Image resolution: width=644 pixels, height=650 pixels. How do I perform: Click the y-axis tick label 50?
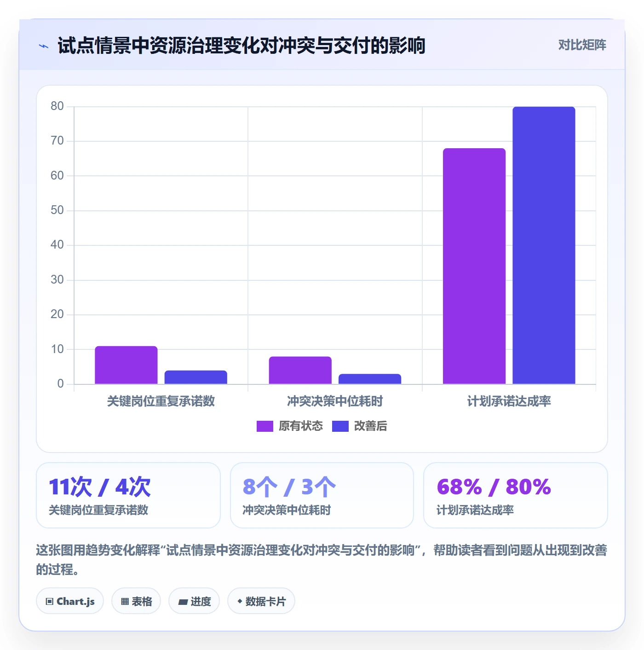click(x=57, y=210)
